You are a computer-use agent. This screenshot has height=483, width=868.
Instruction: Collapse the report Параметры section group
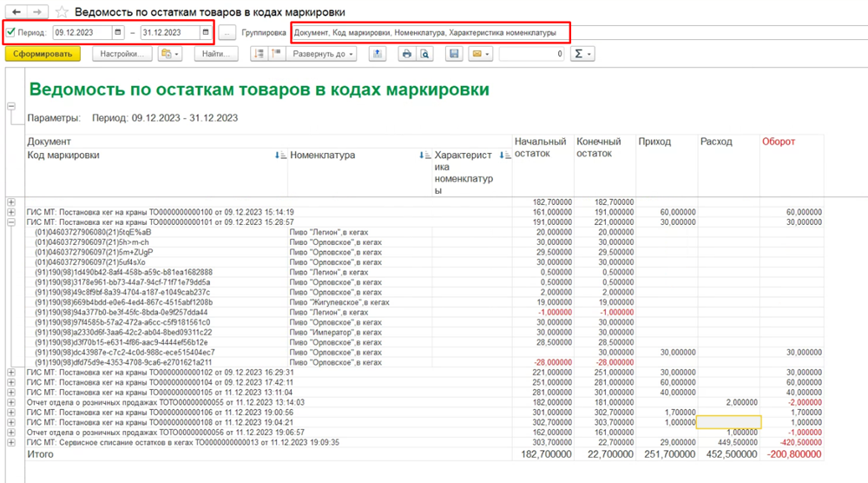pyautogui.click(x=10, y=106)
